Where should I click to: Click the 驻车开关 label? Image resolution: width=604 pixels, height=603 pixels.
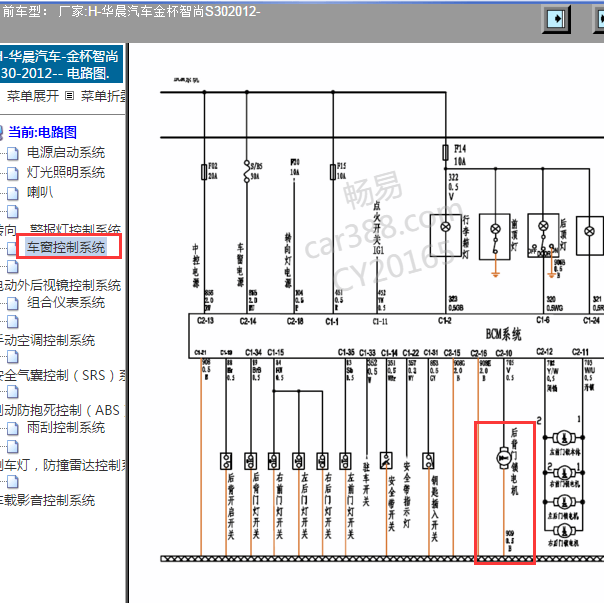366,484
